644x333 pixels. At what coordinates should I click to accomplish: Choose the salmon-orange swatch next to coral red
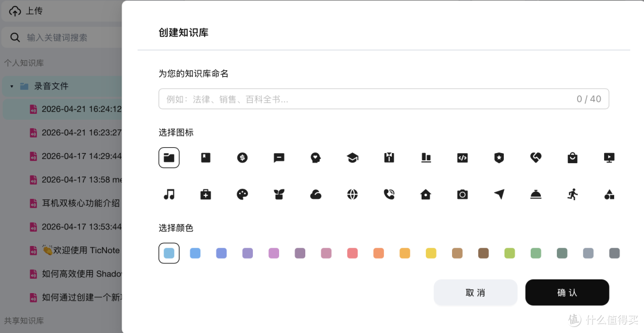(x=379, y=253)
